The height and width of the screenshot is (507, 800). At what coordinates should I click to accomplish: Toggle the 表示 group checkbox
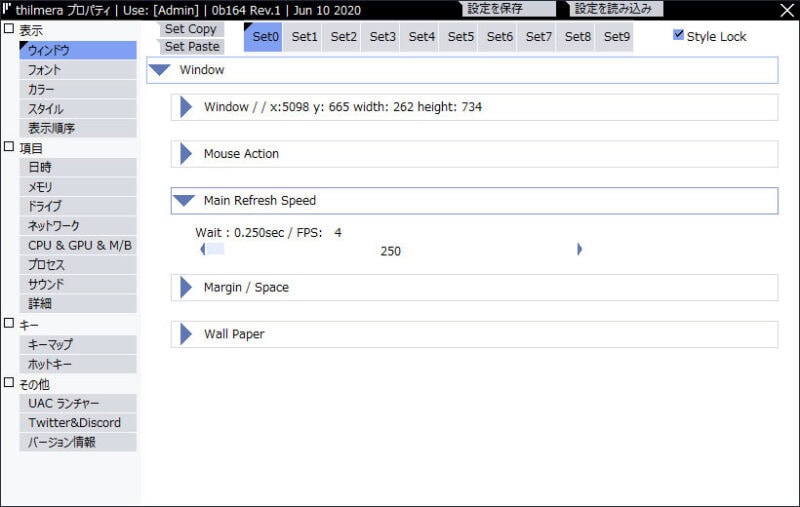pos(9,28)
